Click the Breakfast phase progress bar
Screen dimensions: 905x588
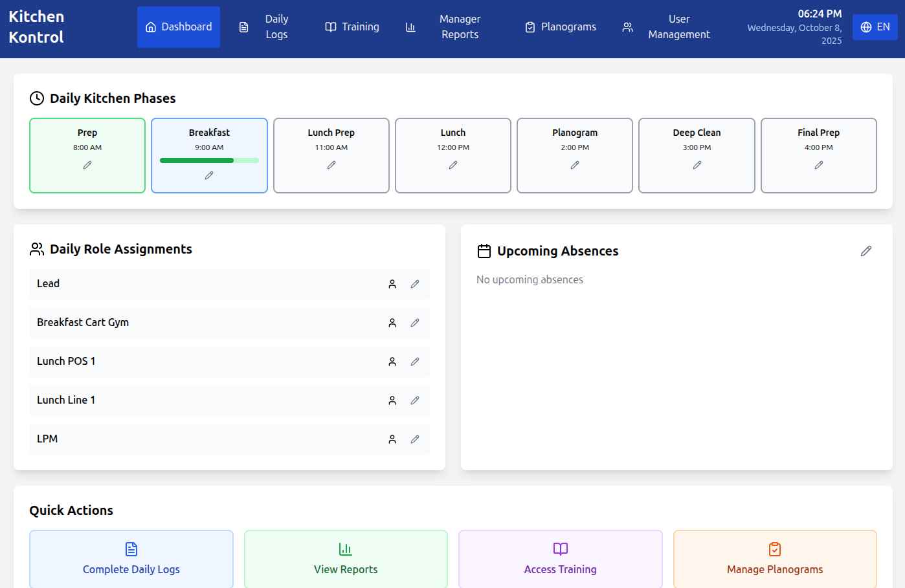(x=209, y=160)
